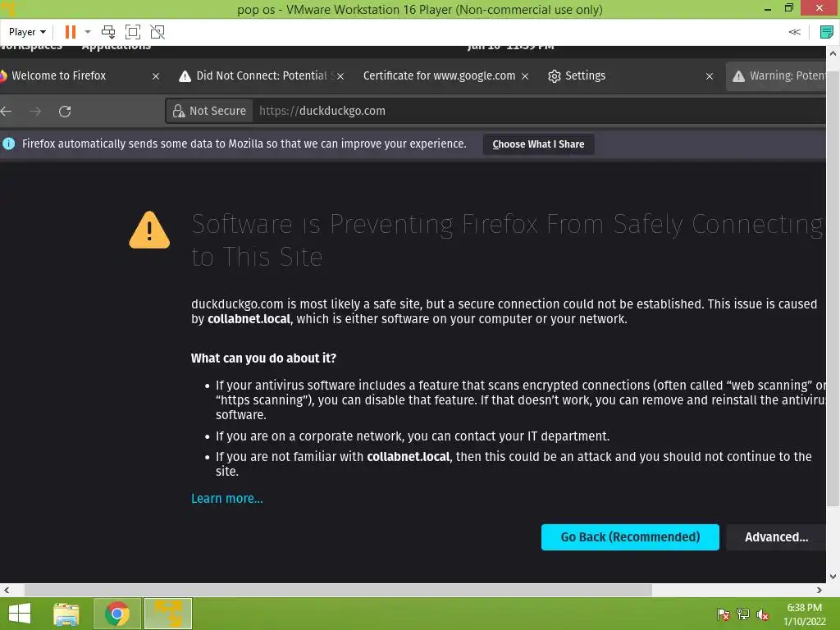Enter VMware full screen mode
840x630 pixels.
(x=132, y=32)
